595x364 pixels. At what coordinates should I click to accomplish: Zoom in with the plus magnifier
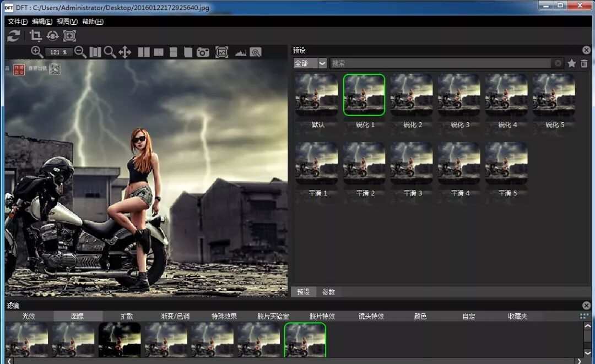pyautogui.click(x=37, y=52)
